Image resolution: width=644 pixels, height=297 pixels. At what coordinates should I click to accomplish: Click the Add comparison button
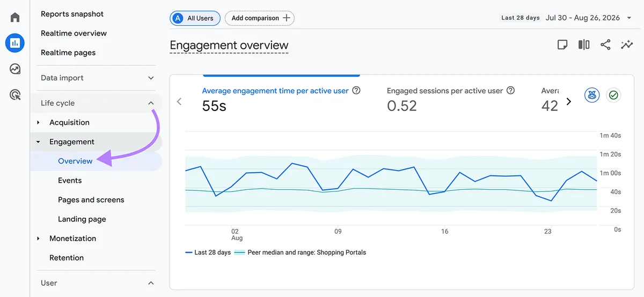pos(260,18)
